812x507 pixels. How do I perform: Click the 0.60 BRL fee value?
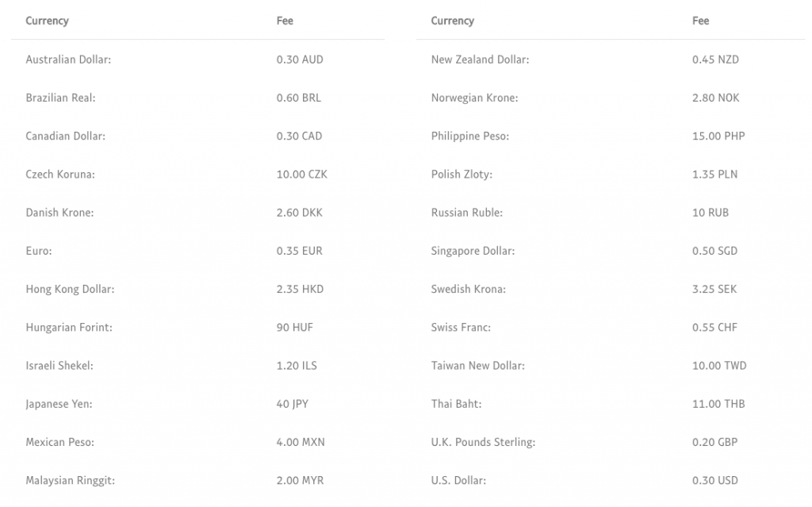pos(299,98)
